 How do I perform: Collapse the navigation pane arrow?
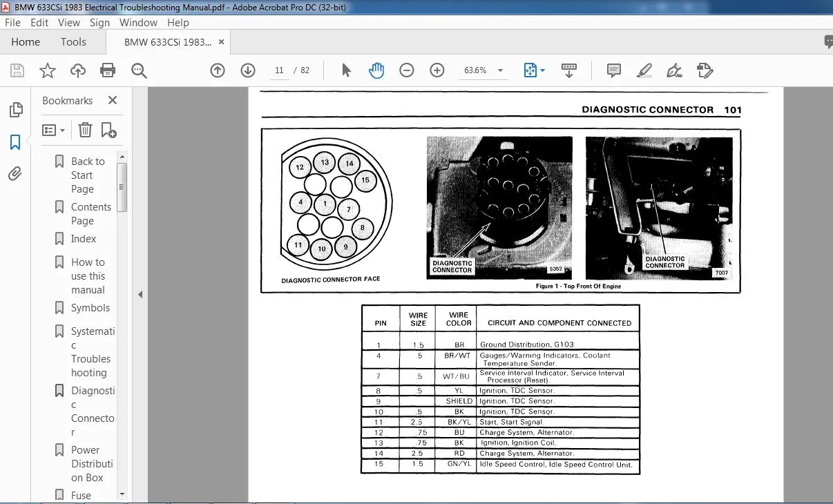(140, 294)
